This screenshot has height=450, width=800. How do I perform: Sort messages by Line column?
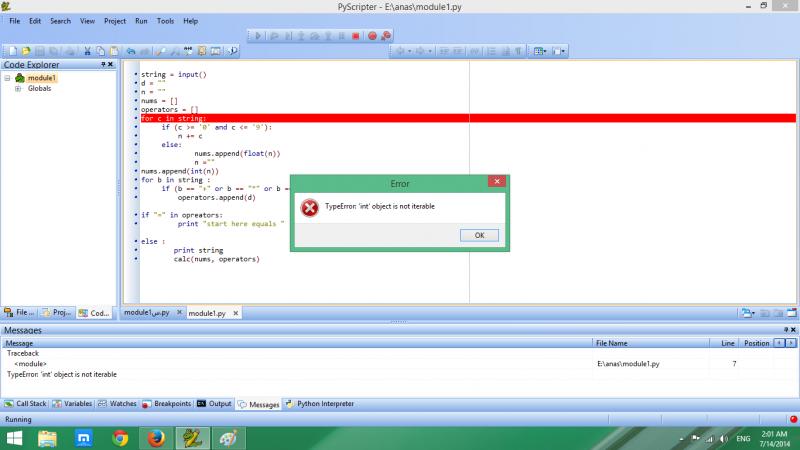pos(722,343)
